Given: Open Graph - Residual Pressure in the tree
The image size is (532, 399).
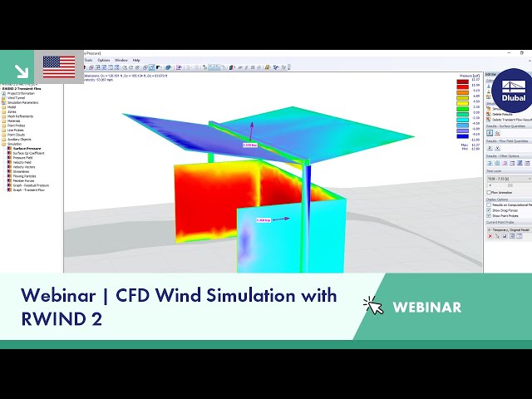Looking at the screenshot, I should pos(31,185).
